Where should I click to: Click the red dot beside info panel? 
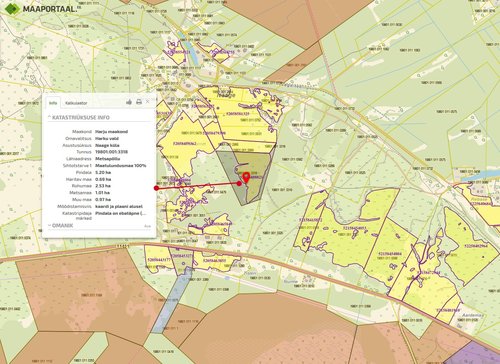(156, 188)
